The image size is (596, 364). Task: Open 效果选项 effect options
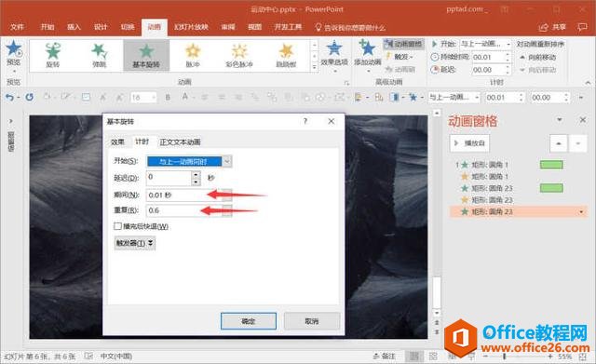334,55
